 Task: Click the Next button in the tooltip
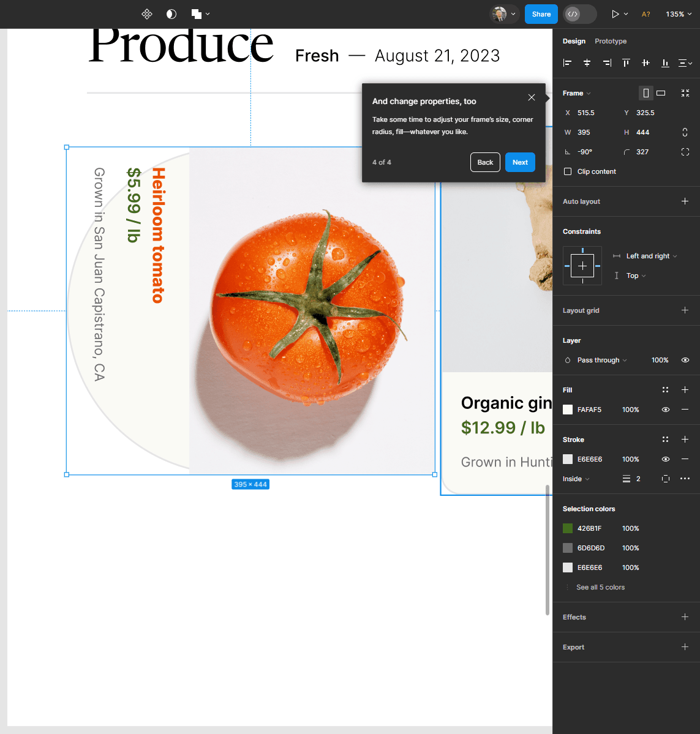point(520,162)
